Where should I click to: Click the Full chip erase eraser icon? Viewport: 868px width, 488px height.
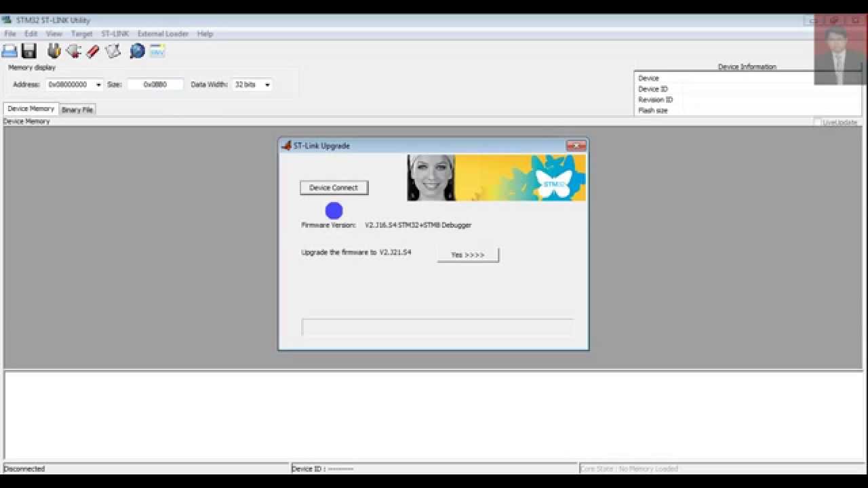pyautogui.click(x=93, y=51)
